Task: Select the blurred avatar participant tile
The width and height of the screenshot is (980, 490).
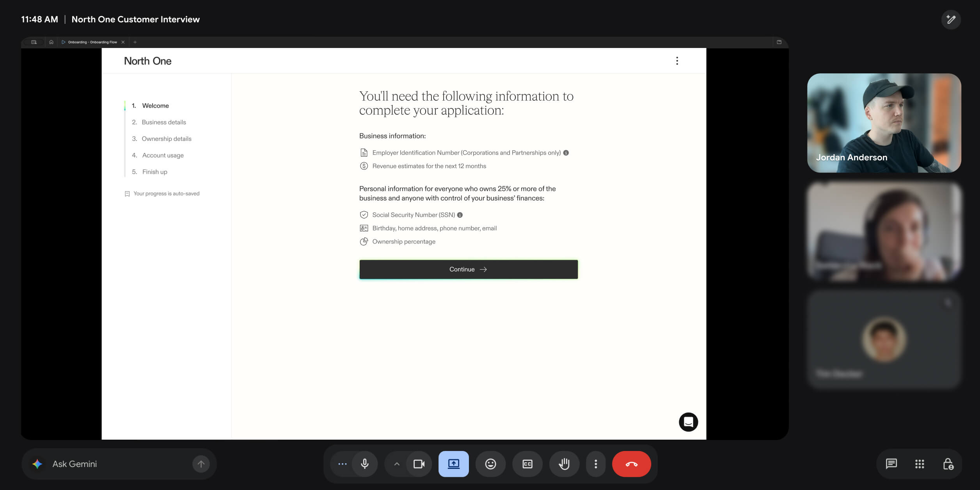Action: point(884,339)
